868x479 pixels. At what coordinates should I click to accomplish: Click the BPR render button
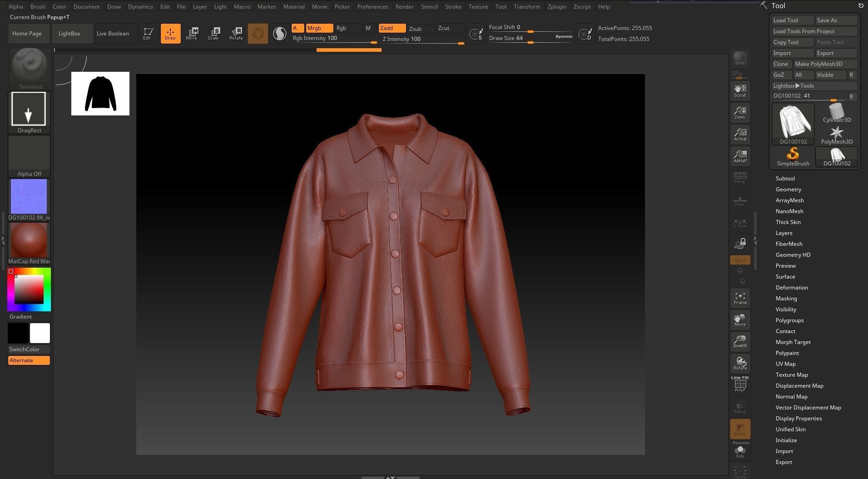[740, 58]
